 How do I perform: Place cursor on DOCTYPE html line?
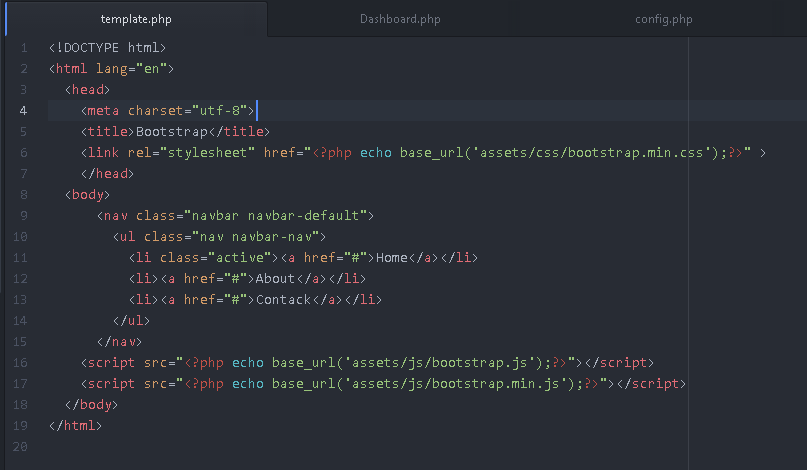(108, 48)
